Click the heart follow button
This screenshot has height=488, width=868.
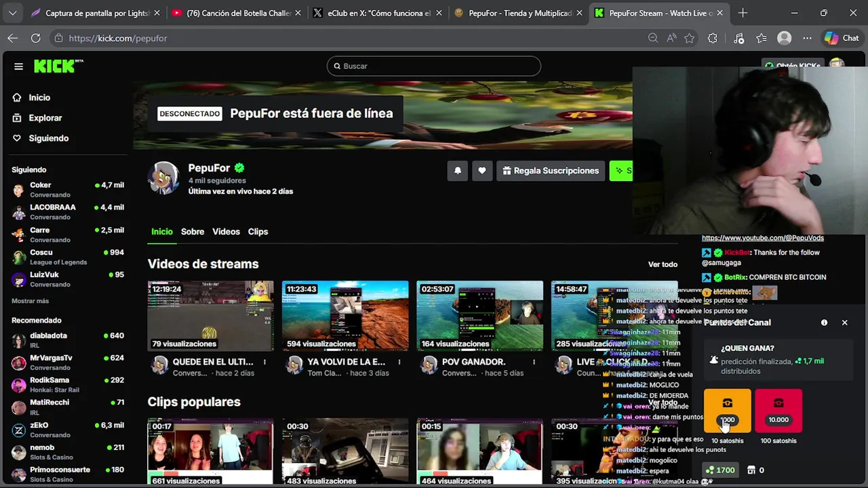pyautogui.click(x=482, y=171)
